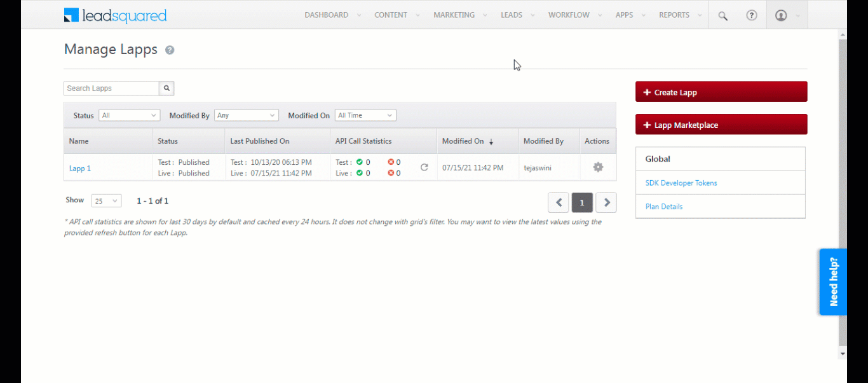Viewport: 868px width, 383px height.
Task: Open SDK Developer Tokens link
Action: coord(681,183)
